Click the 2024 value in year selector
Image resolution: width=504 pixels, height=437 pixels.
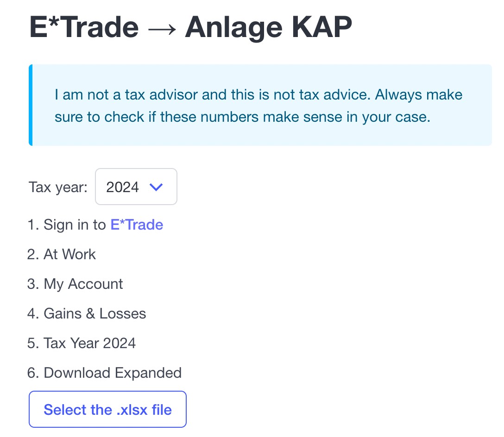(x=122, y=187)
